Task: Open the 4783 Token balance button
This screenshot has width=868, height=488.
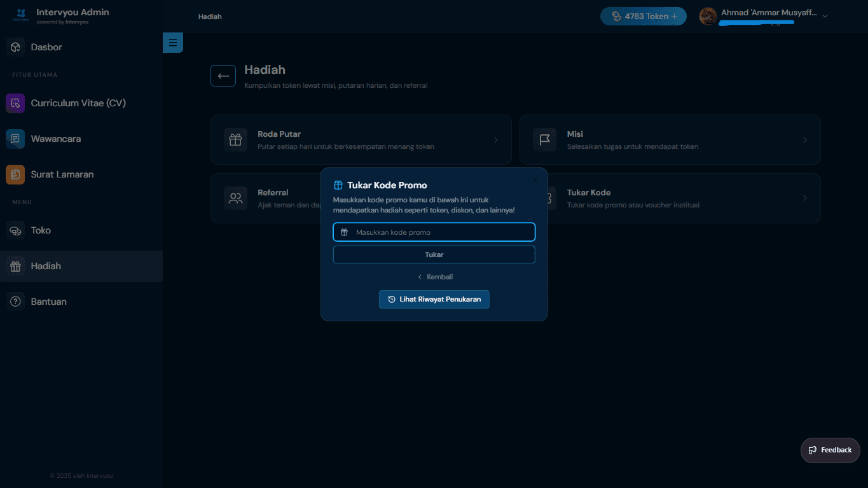Action: 644,17
